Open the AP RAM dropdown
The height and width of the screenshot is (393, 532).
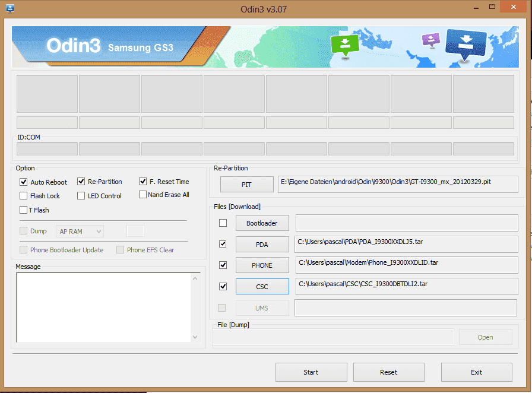point(80,232)
